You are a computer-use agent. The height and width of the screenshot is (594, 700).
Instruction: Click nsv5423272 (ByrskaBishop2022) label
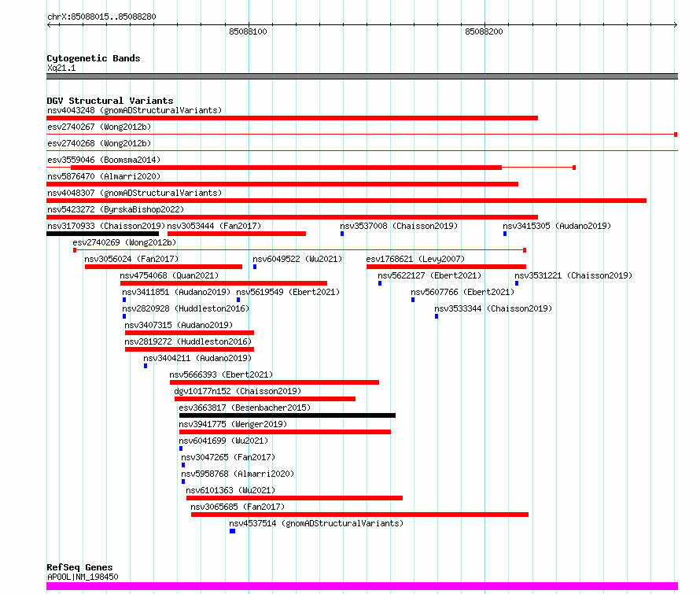[x=116, y=209]
